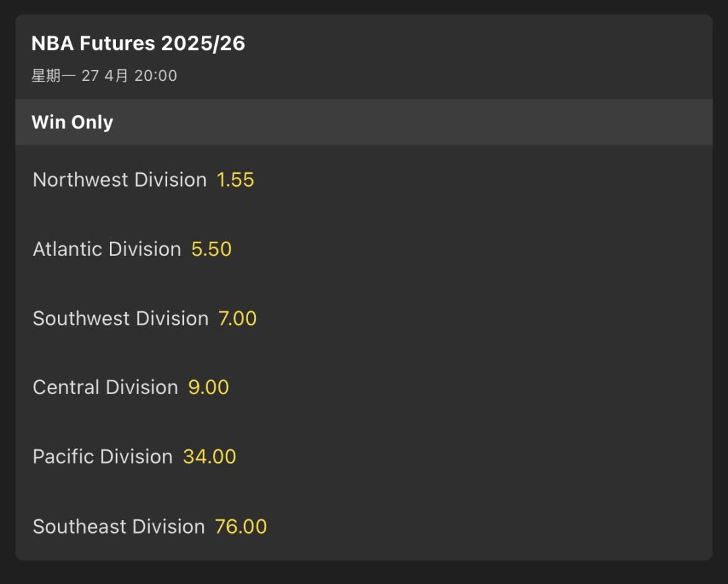Pick the 5.50 odds for Atlantic Division

(212, 249)
